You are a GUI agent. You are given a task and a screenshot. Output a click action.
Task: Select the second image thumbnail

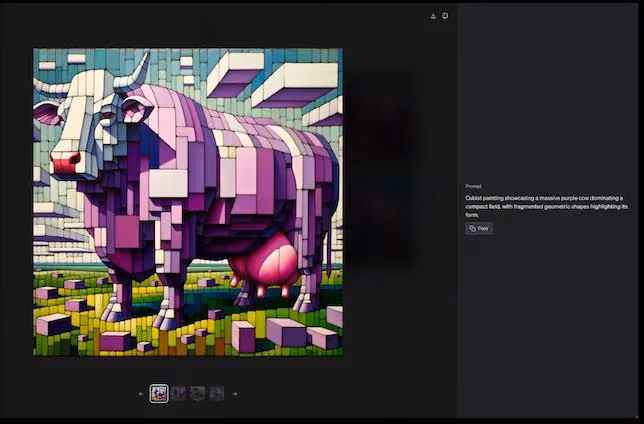tap(179, 394)
